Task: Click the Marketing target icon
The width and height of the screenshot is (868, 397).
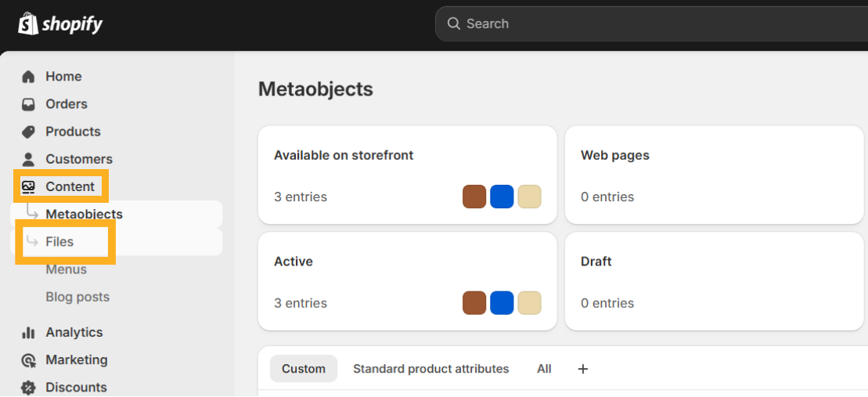Action: pyautogui.click(x=28, y=360)
